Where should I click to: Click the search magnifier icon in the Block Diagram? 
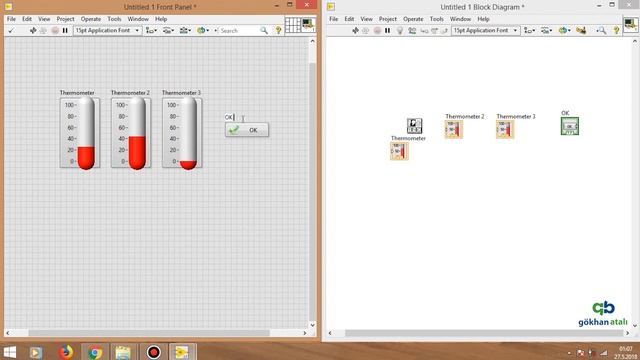coord(601,31)
